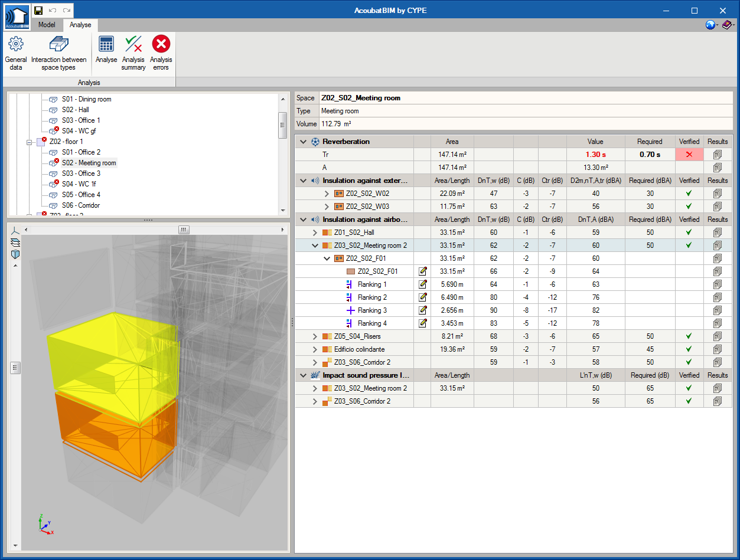Expand the Z01_S02_Hall row

tap(315, 232)
